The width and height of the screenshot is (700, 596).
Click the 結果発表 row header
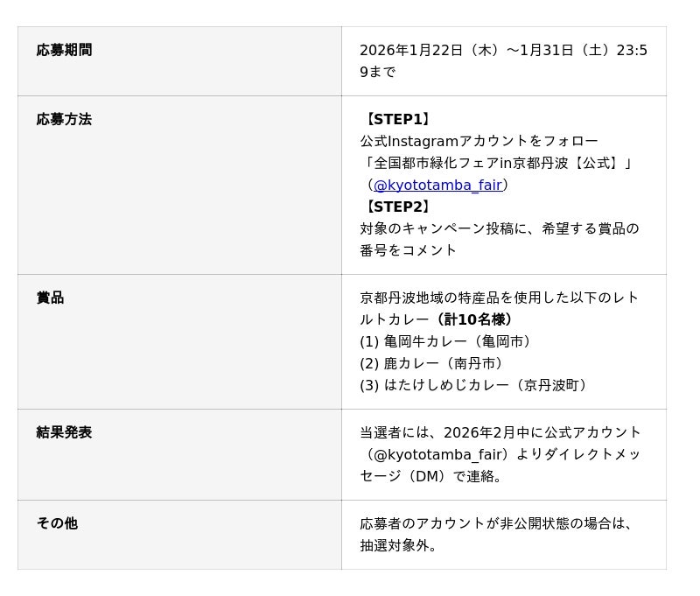coord(64,432)
